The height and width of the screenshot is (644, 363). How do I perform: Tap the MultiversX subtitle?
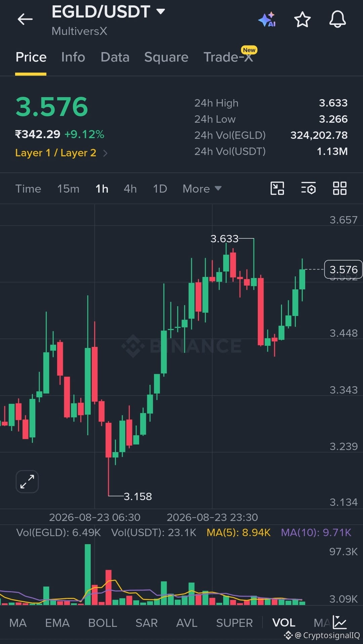pyautogui.click(x=79, y=31)
